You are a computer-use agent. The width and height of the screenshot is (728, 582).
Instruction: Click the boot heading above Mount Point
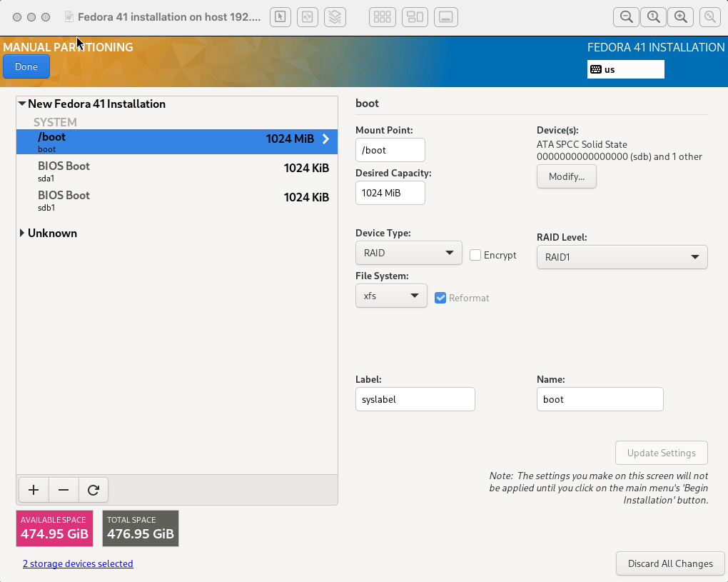[368, 103]
